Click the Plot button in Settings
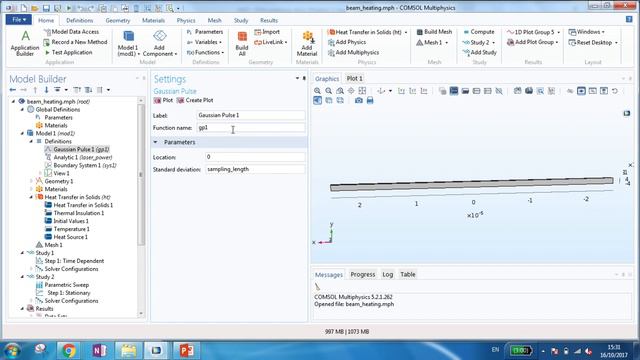The height and width of the screenshot is (360, 640). [x=163, y=100]
